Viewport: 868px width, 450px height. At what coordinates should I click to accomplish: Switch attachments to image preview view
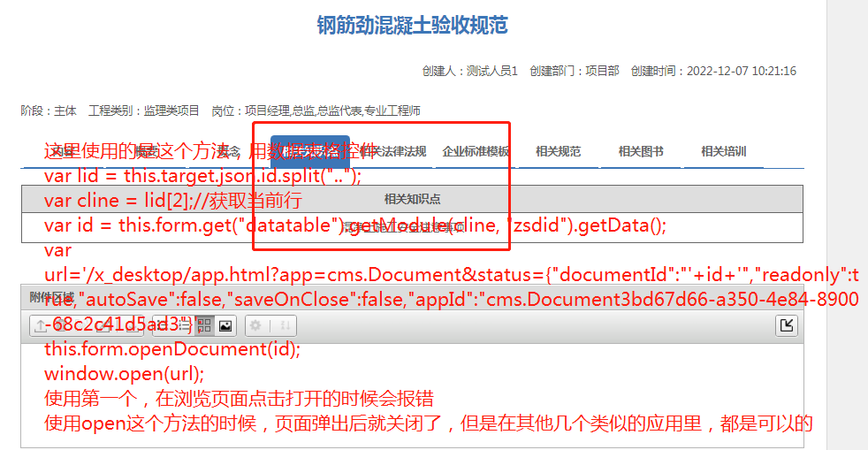tap(225, 325)
